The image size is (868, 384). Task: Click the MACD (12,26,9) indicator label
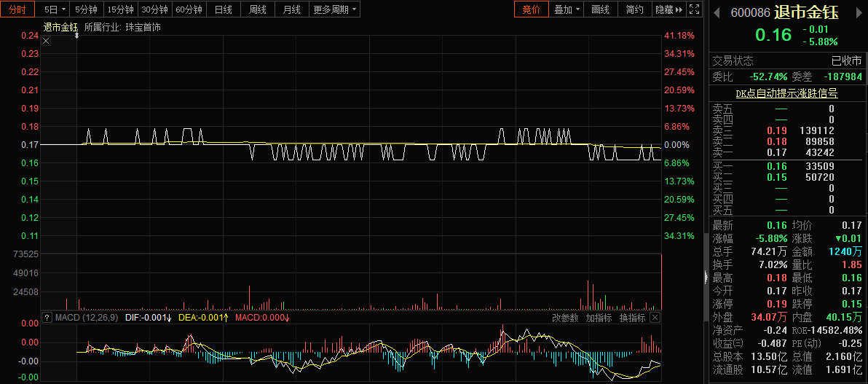point(86,318)
